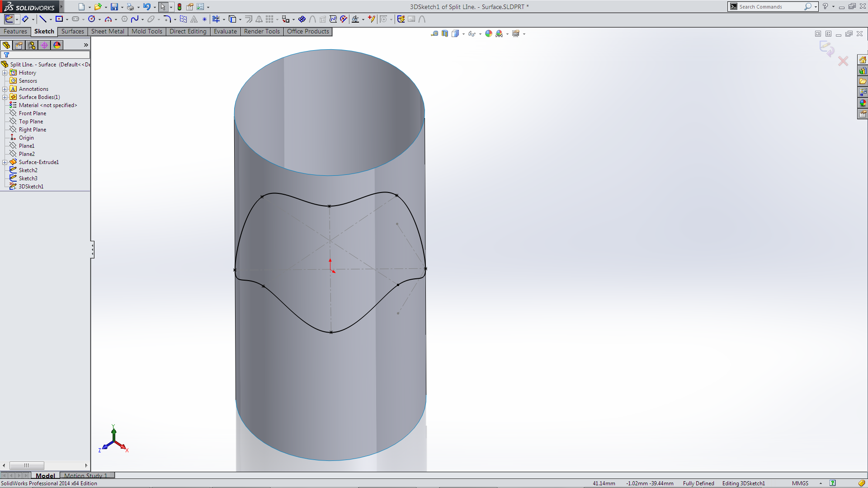
Task: Click the Edit Appearance color ball
Action: (x=489, y=33)
